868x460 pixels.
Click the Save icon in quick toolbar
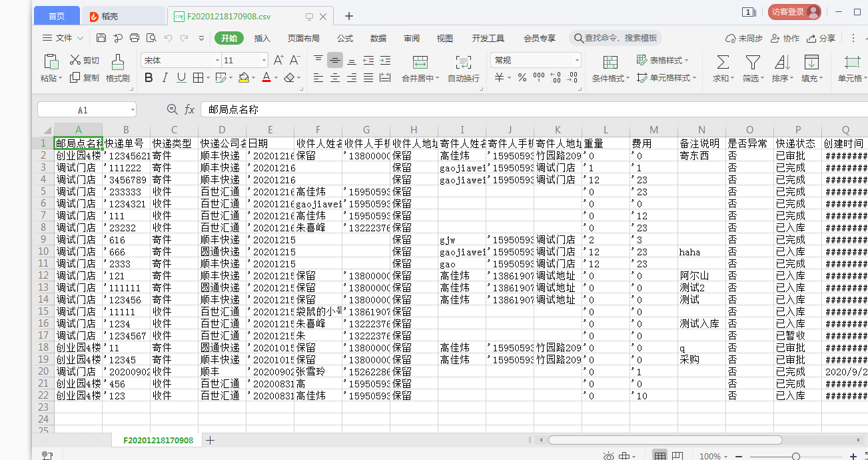point(101,38)
